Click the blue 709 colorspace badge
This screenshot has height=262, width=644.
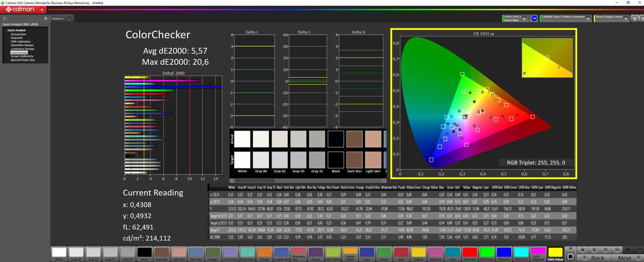pos(534,18)
